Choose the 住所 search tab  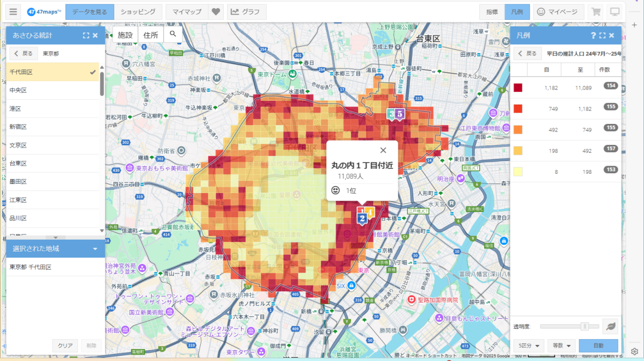tap(151, 34)
